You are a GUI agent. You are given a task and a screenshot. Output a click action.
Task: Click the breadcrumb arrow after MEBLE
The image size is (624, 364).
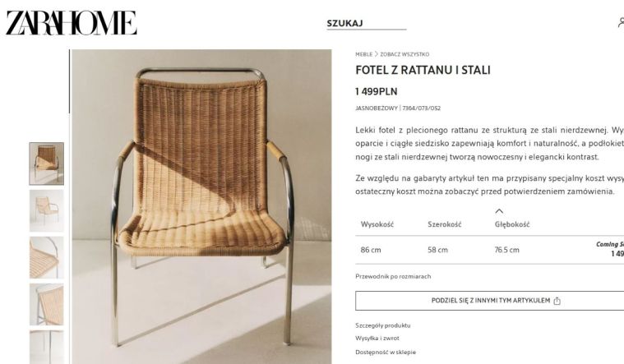(376, 53)
